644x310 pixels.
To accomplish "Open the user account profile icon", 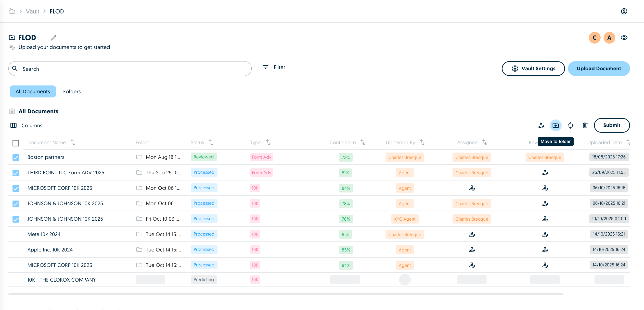I will (x=624, y=11).
